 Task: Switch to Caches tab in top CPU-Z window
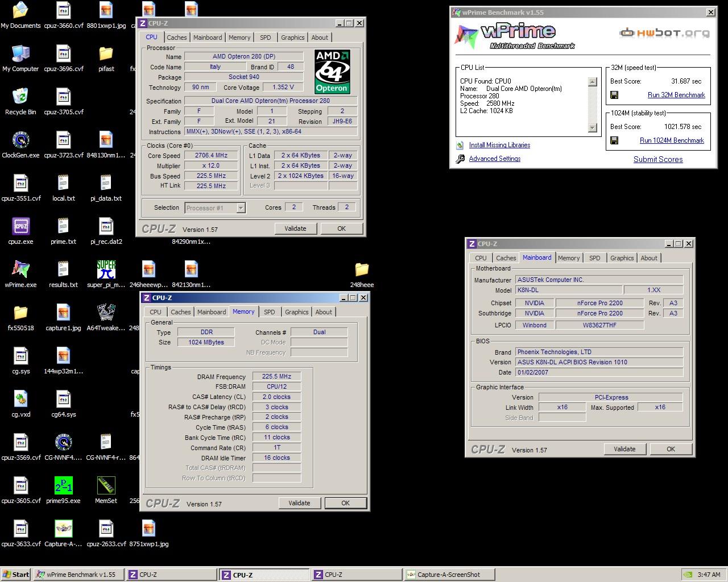click(176, 38)
